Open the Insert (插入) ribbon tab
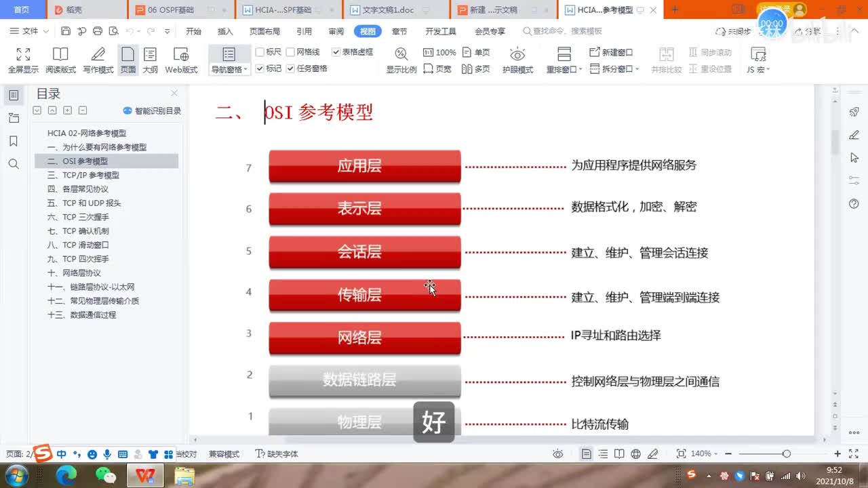Viewport: 868px width, 488px height. 225,31
